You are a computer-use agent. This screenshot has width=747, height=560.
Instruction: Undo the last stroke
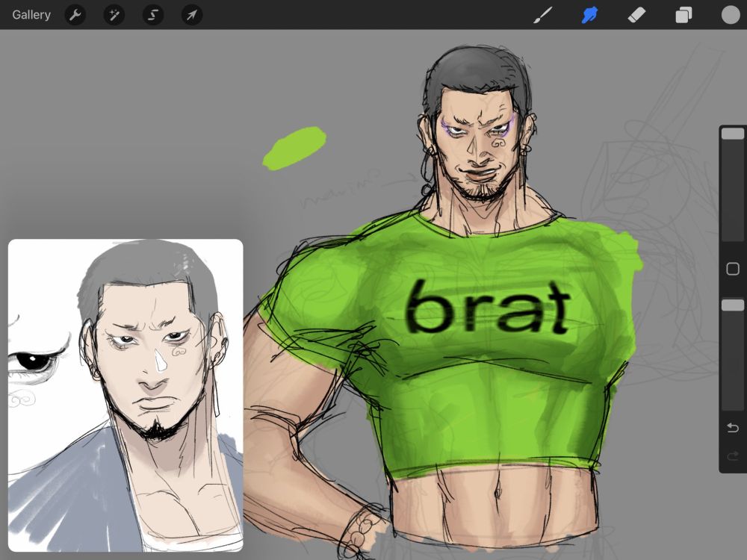pyautogui.click(x=733, y=428)
